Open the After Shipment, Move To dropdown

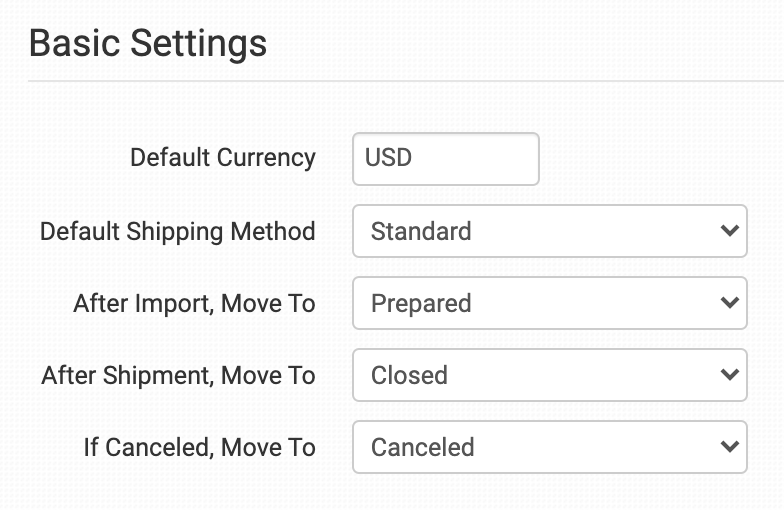tap(549, 375)
